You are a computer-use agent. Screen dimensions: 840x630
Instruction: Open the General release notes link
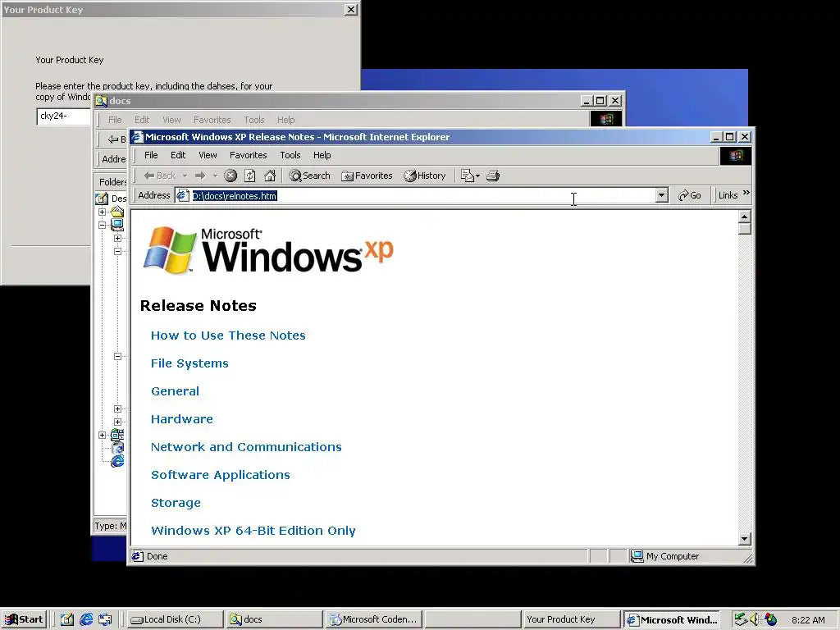point(176,391)
